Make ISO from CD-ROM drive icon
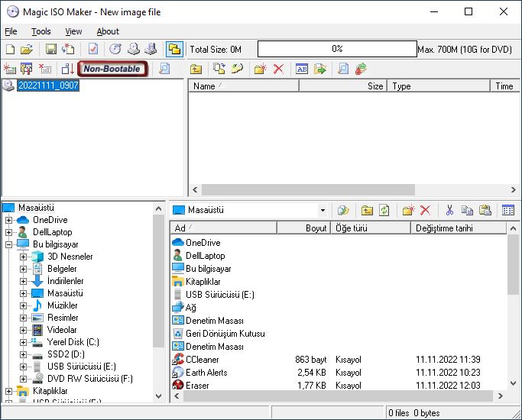The width and height of the screenshot is (522, 420). coord(134,50)
